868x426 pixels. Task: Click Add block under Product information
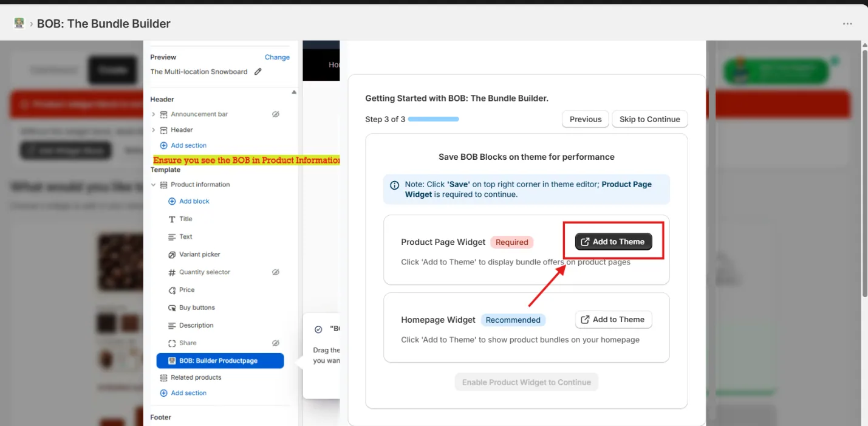click(194, 201)
